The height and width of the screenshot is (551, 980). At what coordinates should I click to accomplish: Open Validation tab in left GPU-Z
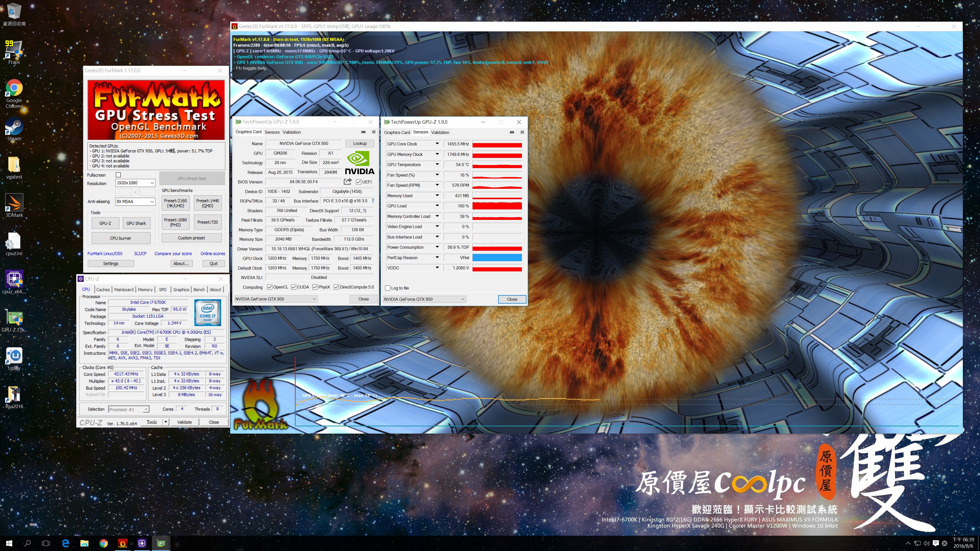coord(291,132)
